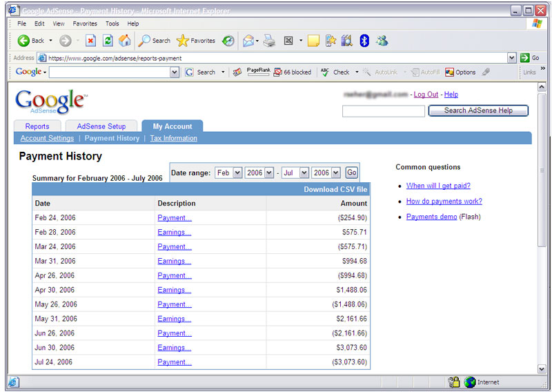The width and height of the screenshot is (552, 392).
Task: Click the highlighter pen icon in Google toolbar
Action: pyautogui.click(x=486, y=72)
